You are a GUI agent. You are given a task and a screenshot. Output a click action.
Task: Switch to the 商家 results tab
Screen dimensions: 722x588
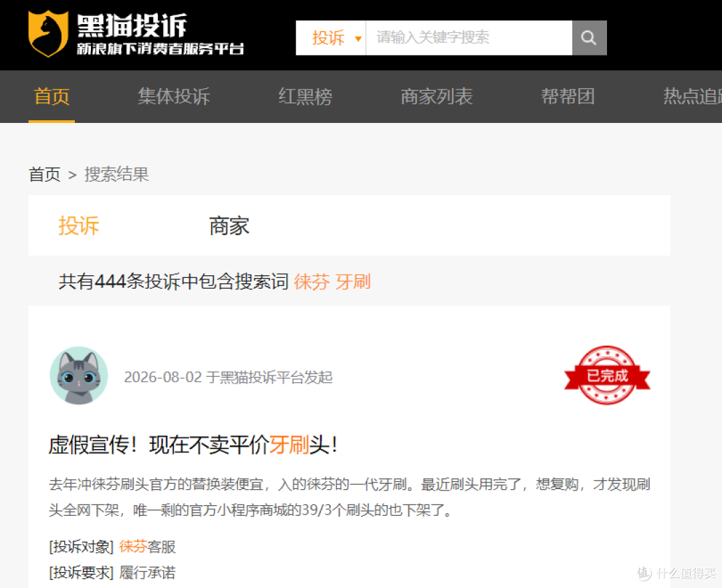pos(229,226)
